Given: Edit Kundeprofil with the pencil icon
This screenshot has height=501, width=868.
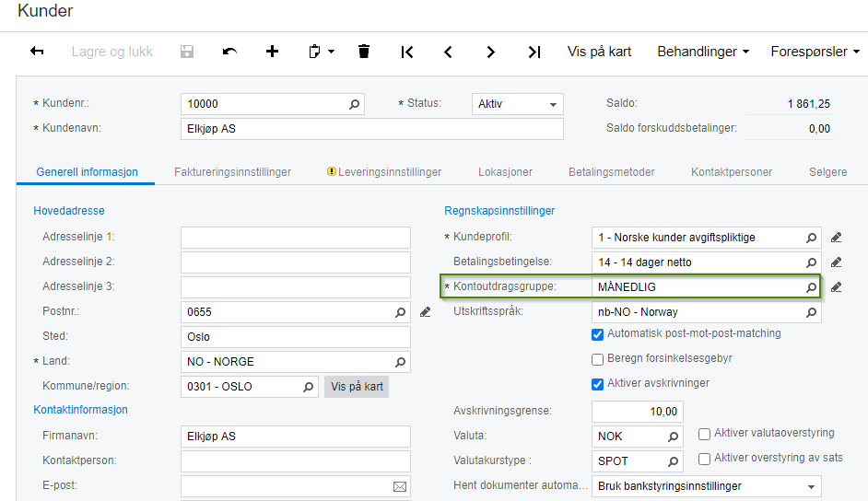Looking at the screenshot, I should click(x=836, y=238).
